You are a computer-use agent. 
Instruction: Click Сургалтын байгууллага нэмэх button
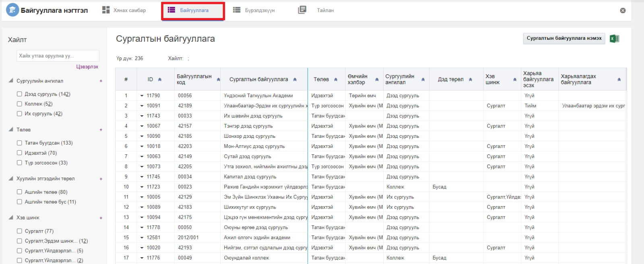(x=564, y=38)
